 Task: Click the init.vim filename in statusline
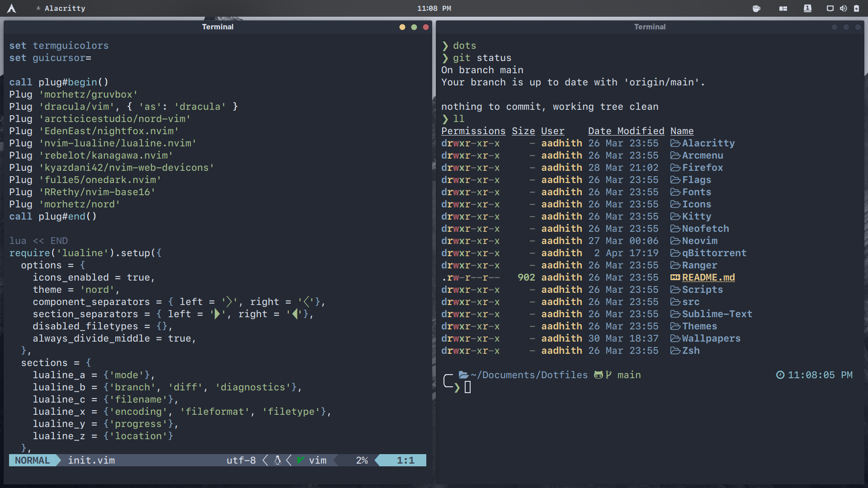tap(91, 460)
